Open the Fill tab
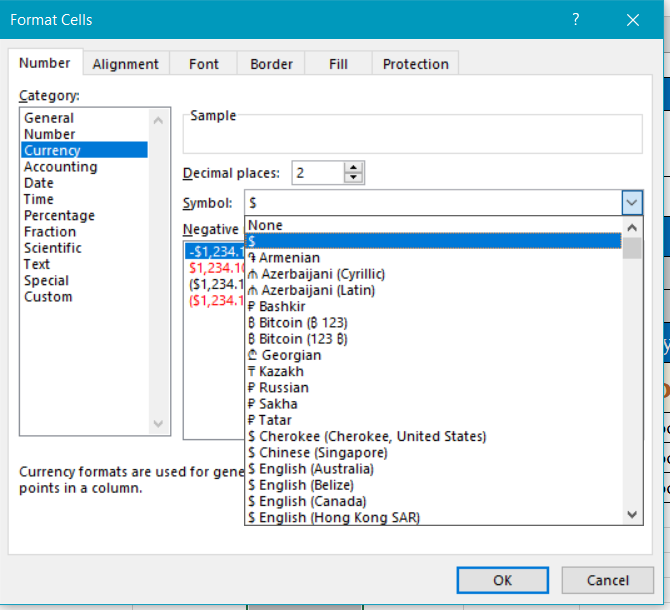This screenshot has width=670, height=610. [x=338, y=64]
